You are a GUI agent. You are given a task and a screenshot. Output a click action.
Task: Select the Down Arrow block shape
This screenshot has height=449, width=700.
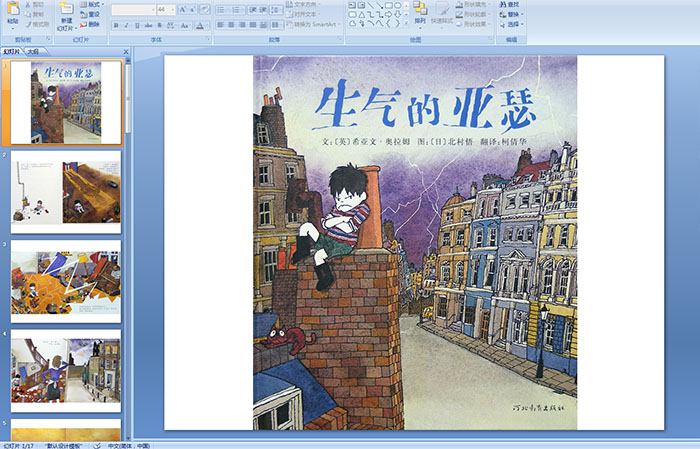click(x=397, y=14)
